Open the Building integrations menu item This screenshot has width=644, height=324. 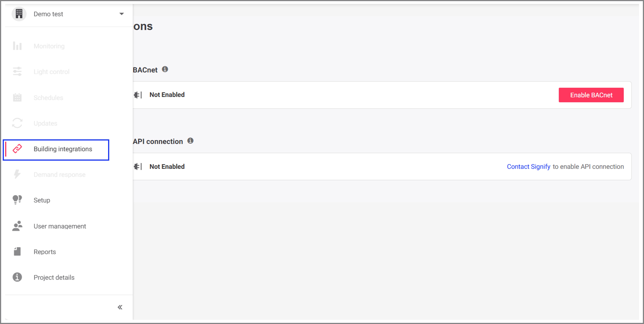[63, 149]
